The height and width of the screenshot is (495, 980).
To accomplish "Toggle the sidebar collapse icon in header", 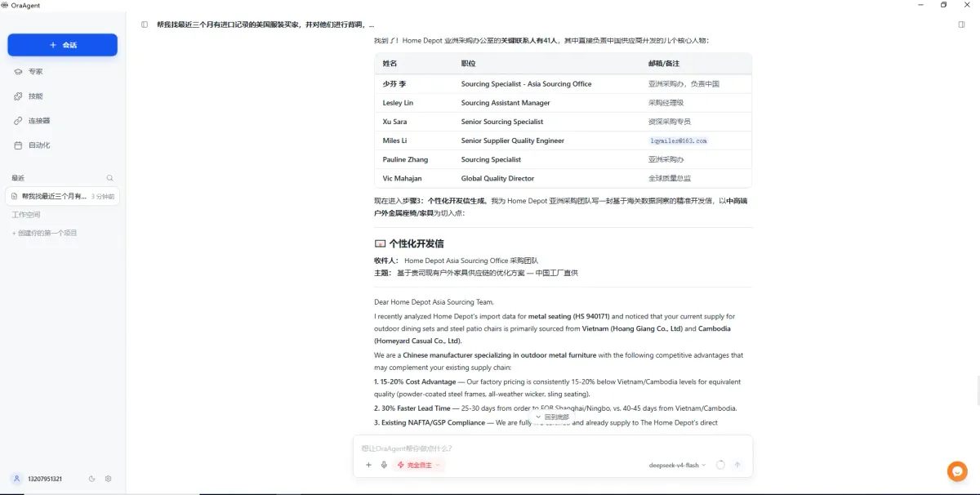I will click(145, 25).
